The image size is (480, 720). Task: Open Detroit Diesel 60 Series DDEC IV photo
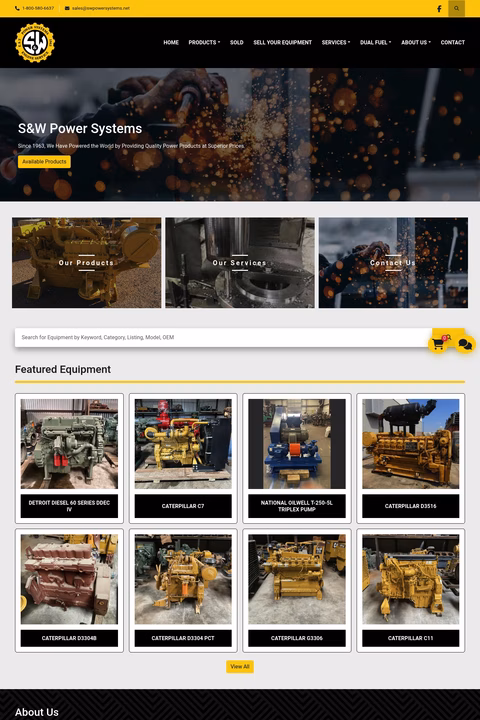tap(69, 444)
